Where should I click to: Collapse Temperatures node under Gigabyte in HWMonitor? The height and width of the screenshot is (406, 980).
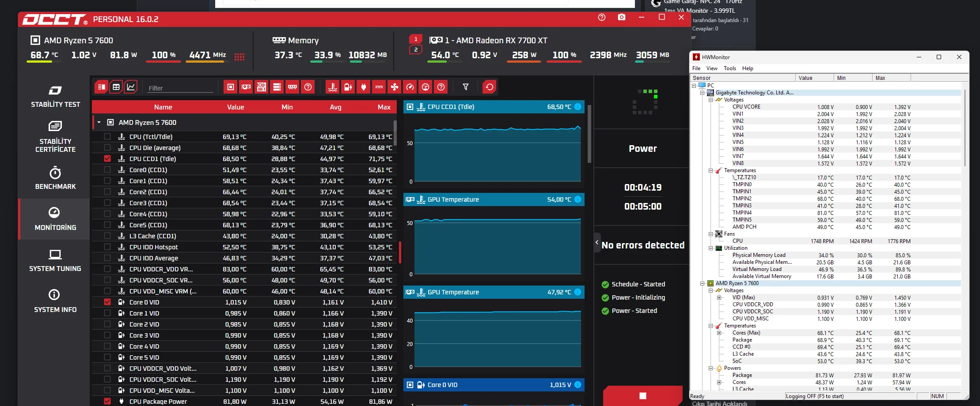coord(710,170)
